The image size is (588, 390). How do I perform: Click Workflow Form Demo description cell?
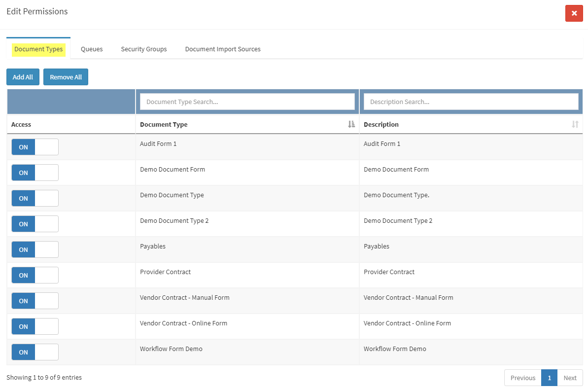[x=471, y=352]
